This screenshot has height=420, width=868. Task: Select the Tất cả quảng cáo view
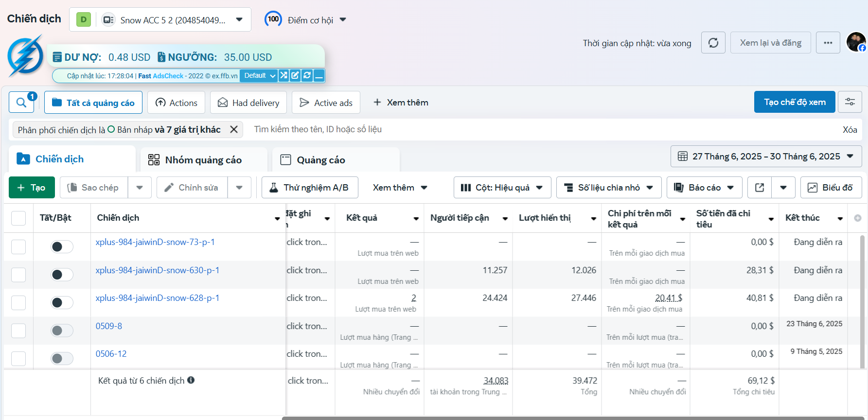(x=93, y=103)
